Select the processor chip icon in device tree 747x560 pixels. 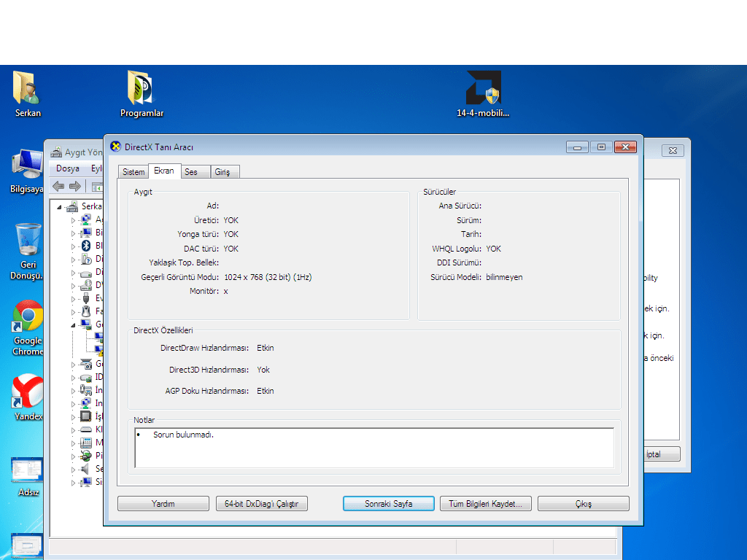(86, 416)
